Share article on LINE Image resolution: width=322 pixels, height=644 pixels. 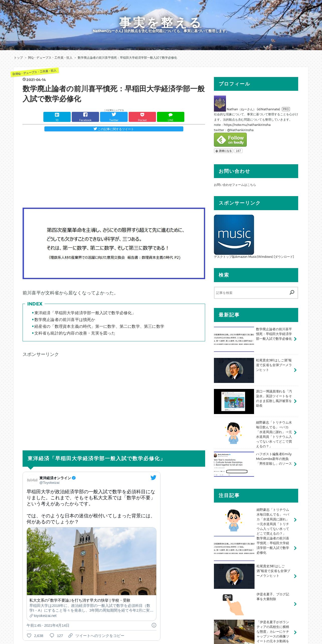171,117
